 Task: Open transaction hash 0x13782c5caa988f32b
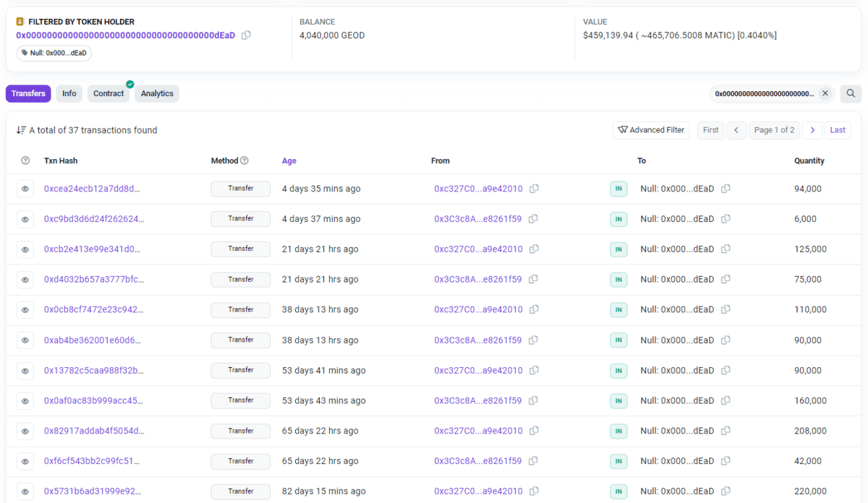pyautogui.click(x=94, y=371)
